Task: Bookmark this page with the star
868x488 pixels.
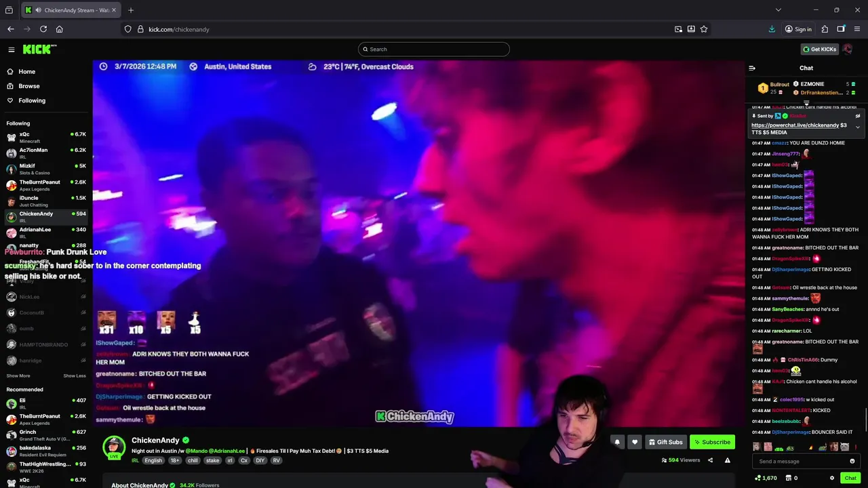Action: 704,29
